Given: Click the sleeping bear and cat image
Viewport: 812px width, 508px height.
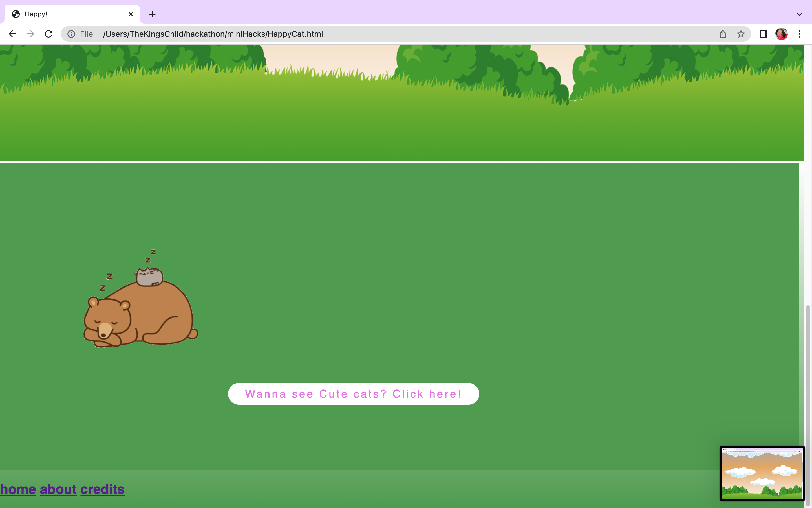Looking at the screenshot, I should click(141, 298).
